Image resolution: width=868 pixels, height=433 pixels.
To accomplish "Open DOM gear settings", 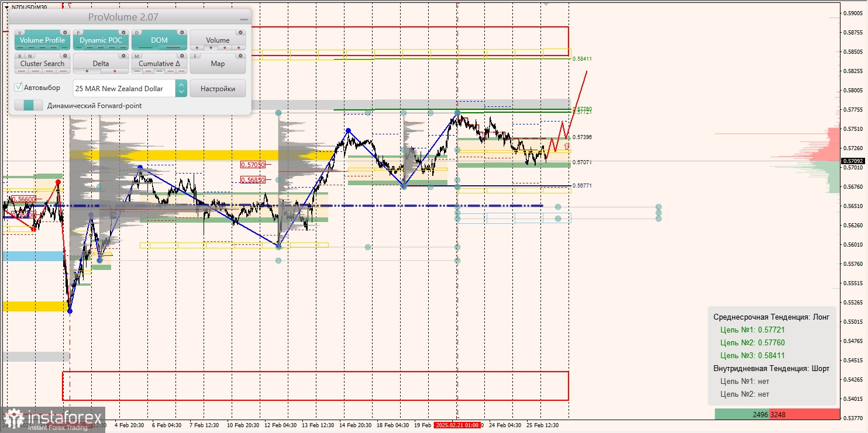I will (x=182, y=32).
